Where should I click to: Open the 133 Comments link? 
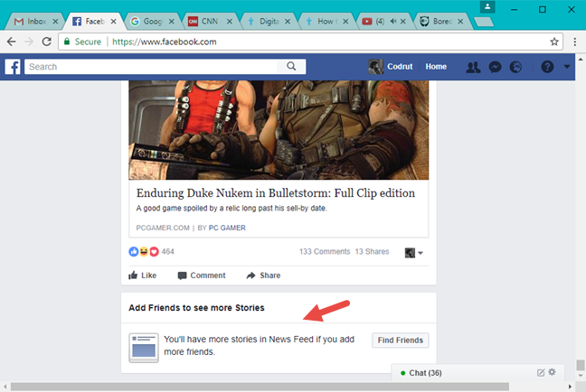325,252
